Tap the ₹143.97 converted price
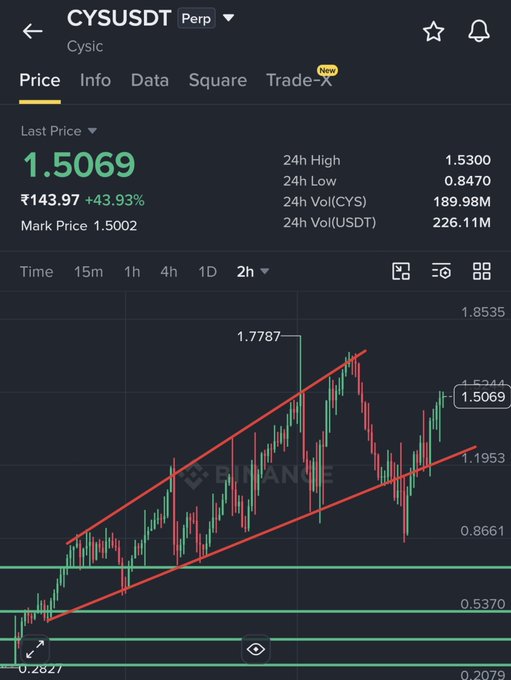This screenshot has height=680, width=511. (x=50, y=200)
